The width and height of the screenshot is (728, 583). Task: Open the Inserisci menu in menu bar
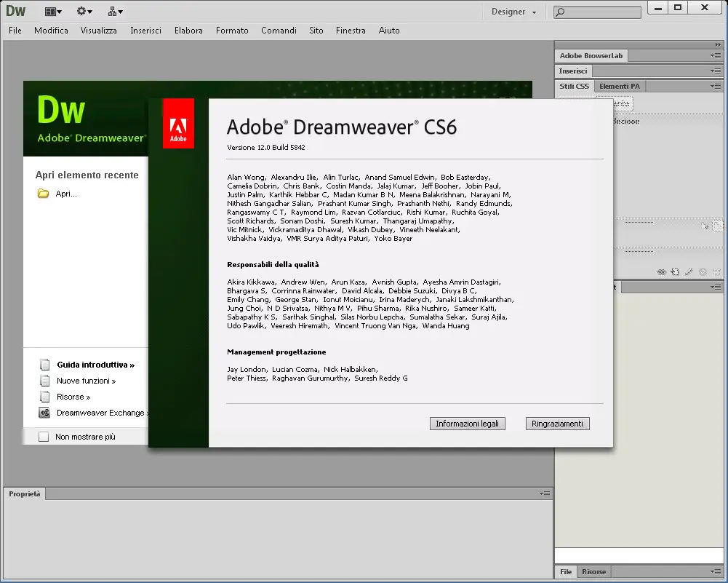[145, 30]
